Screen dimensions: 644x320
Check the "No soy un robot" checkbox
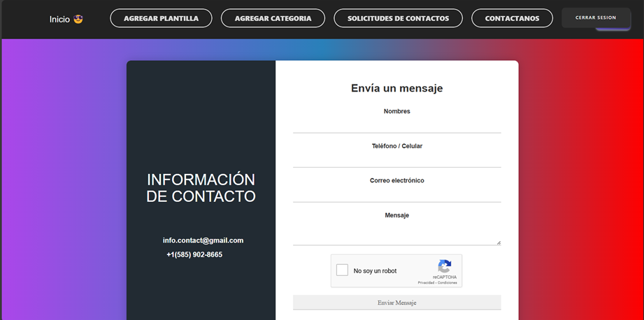click(x=342, y=270)
